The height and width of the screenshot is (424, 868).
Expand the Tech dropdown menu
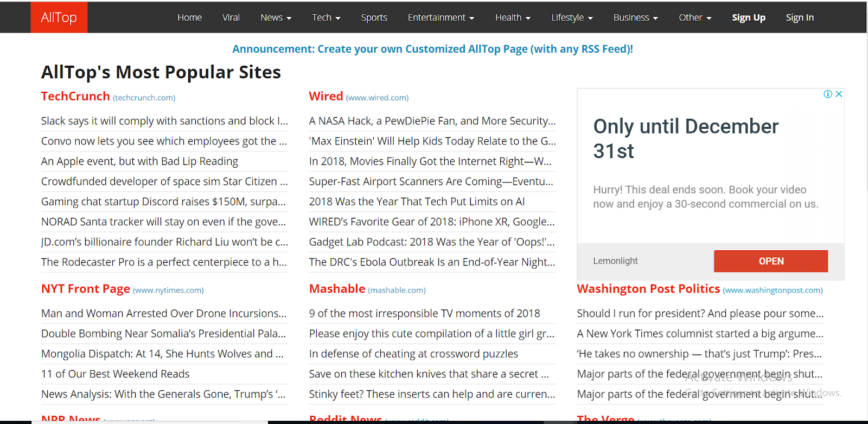[x=326, y=17]
